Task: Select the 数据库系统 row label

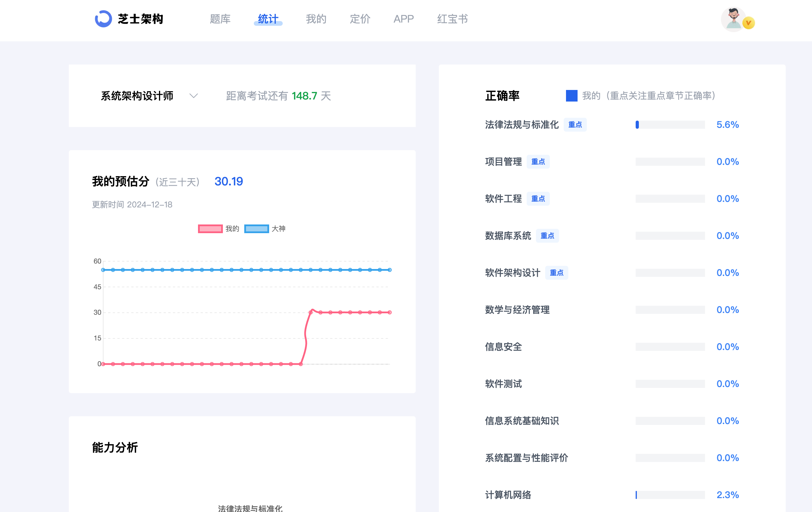Action: pos(508,235)
